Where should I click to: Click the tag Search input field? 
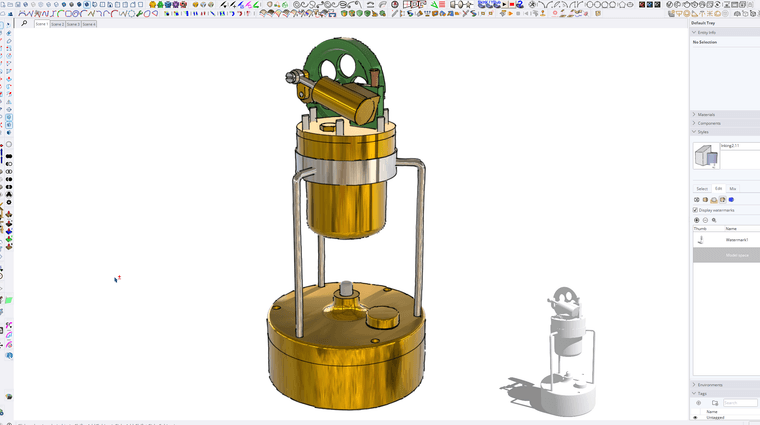[x=740, y=403]
